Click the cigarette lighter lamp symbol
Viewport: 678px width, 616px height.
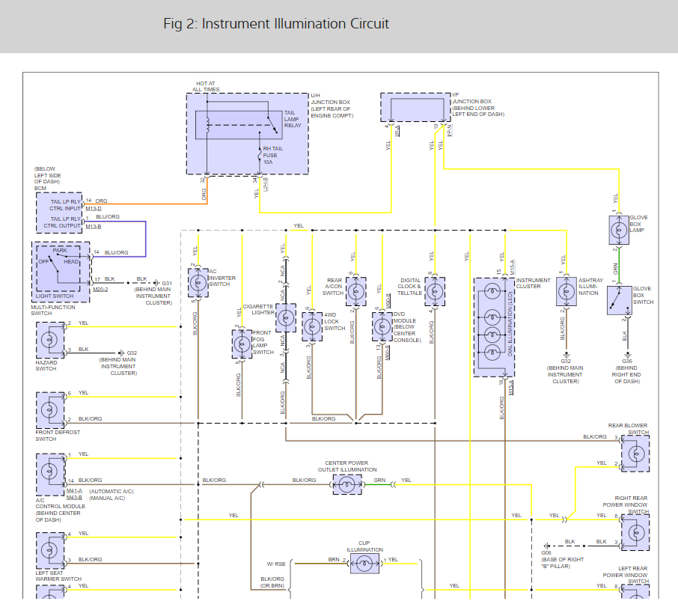tap(286, 319)
